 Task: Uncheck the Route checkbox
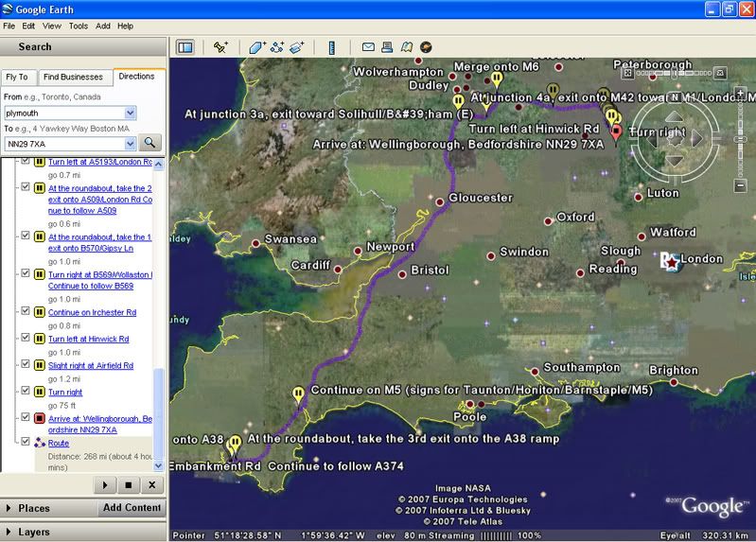(25, 442)
